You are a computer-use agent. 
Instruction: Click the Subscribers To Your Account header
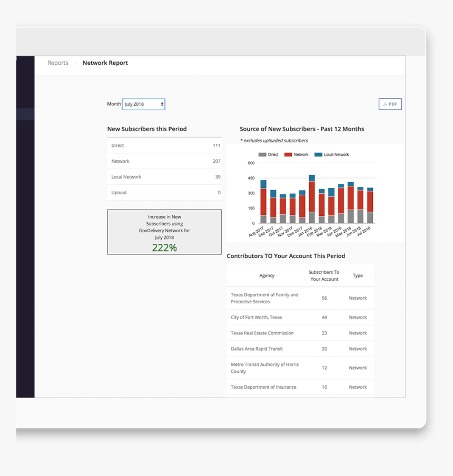tap(324, 275)
